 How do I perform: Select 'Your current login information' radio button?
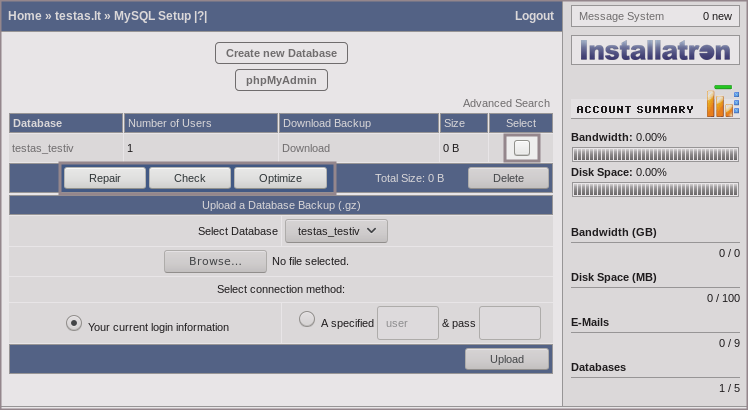(74, 323)
